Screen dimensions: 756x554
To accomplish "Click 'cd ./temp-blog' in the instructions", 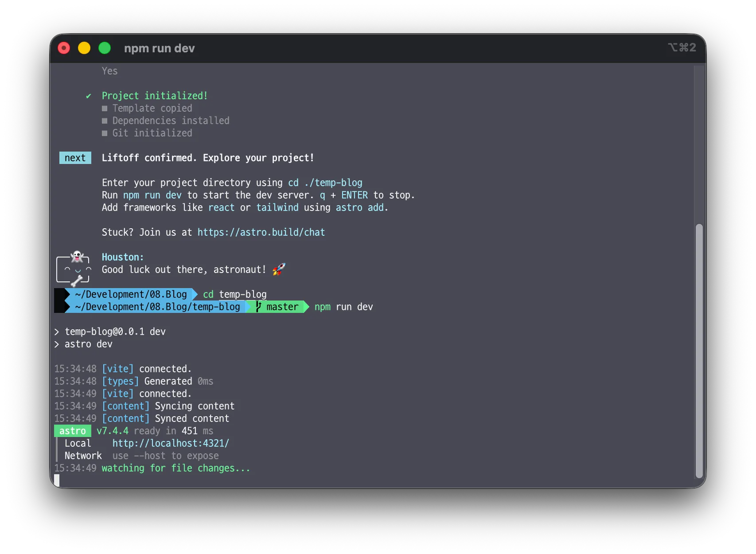I will 325,183.
